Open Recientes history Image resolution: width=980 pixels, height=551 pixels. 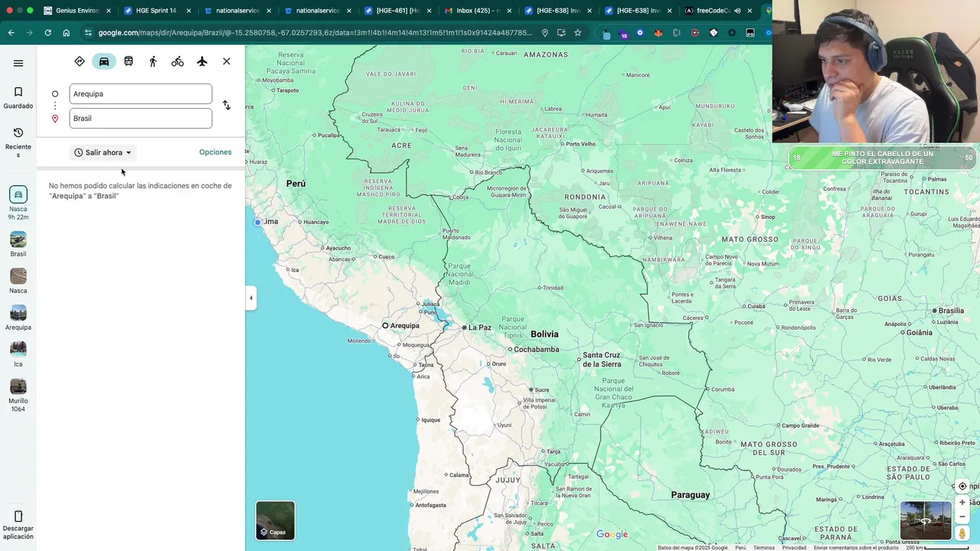[18, 142]
